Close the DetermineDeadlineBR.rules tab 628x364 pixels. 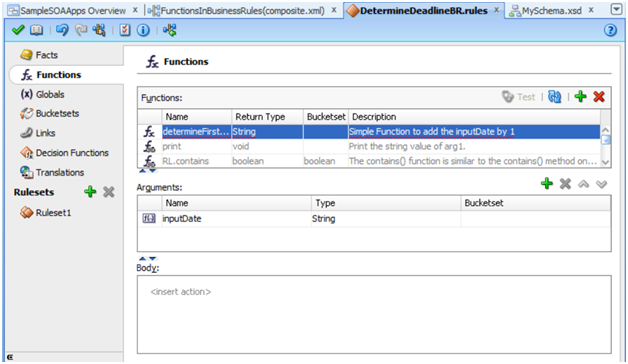497,10
